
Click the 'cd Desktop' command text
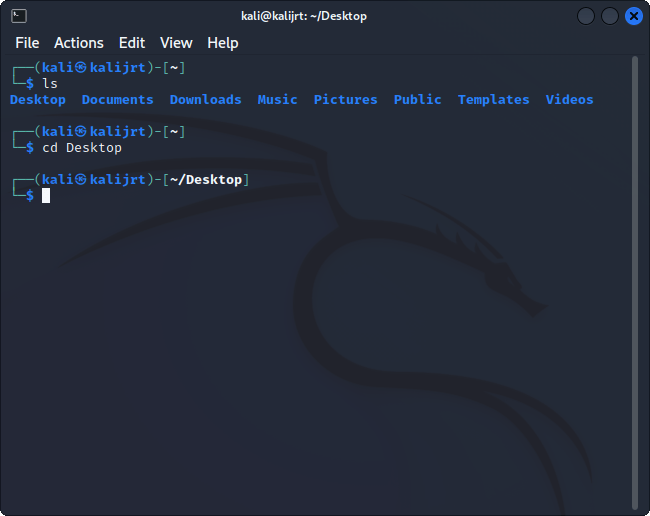(x=82, y=148)
